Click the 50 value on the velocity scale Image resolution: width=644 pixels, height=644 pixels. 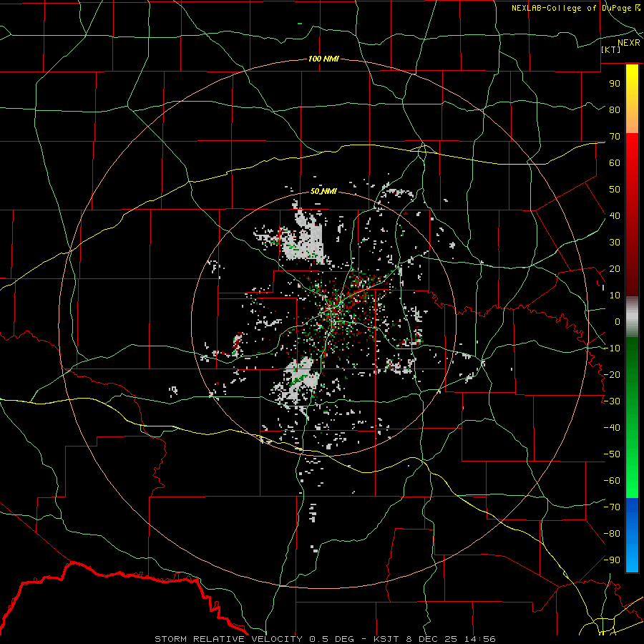tap(615, 190)
